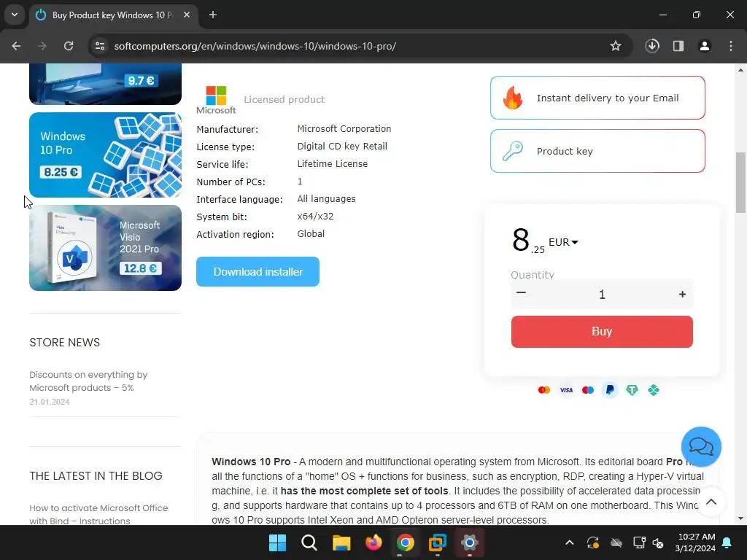
Task: Click the Maestro payment icon
Action: (588, 390)
